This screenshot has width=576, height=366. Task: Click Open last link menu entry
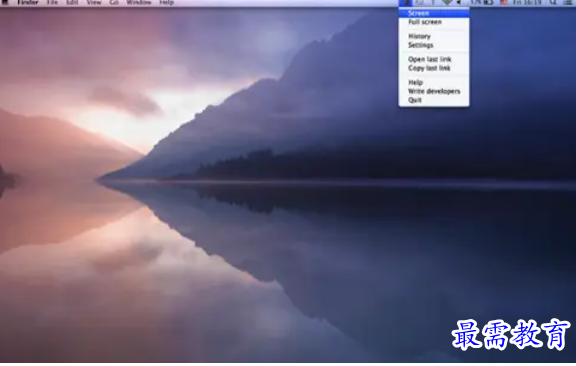434,59
